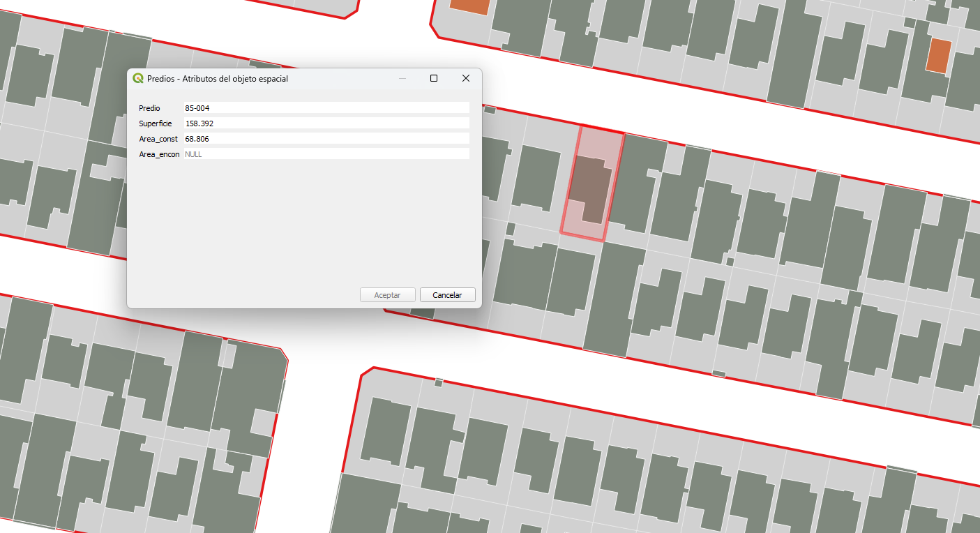This screenshot has height=533, width=980.
Task: Click the Area_encon label text
Action: click(159, 154)
